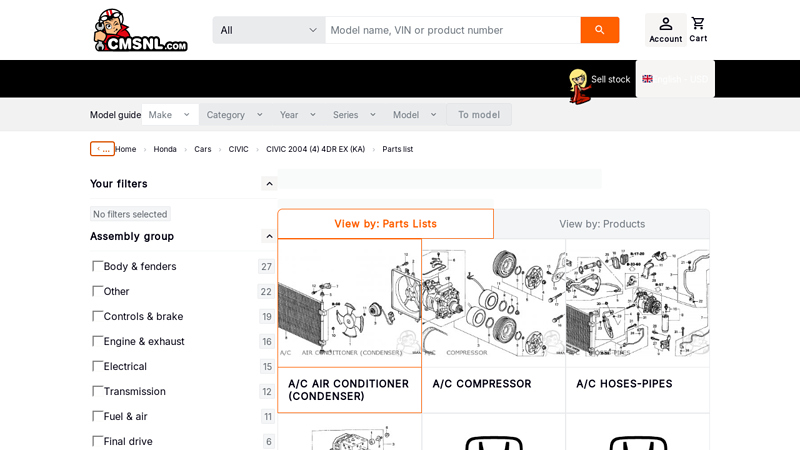Collapse the Assembly group section
This screenshot has height=450, width=800.
coord(269,236)
